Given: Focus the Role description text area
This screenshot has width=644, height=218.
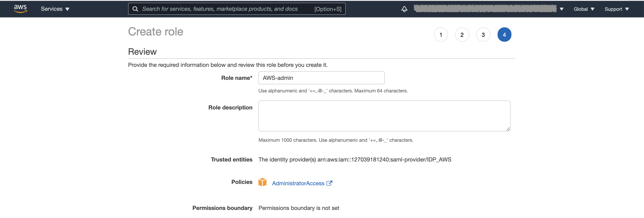Looking at the screenshot, I should click(x=384, y=116).
